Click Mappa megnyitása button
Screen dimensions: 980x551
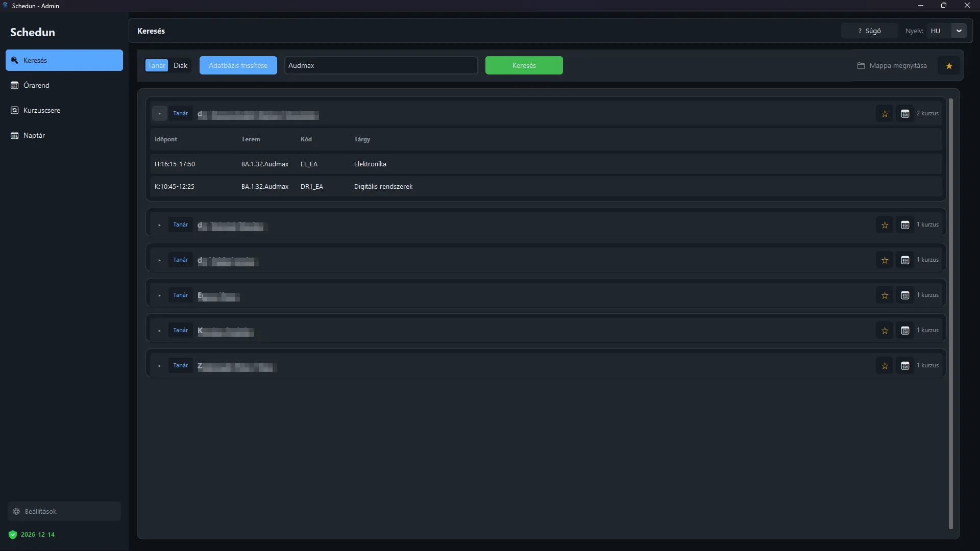[x=892, y=65]
